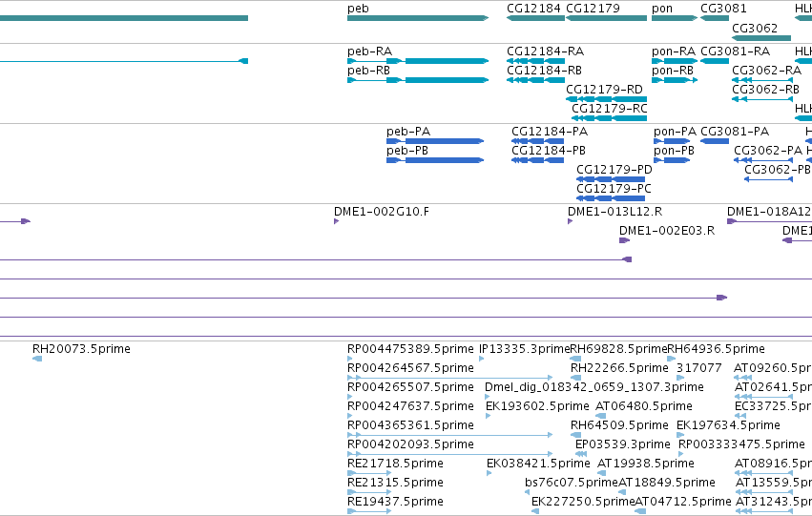Select EK038421.5prime EST
The image size is (812, 516).
489,474
